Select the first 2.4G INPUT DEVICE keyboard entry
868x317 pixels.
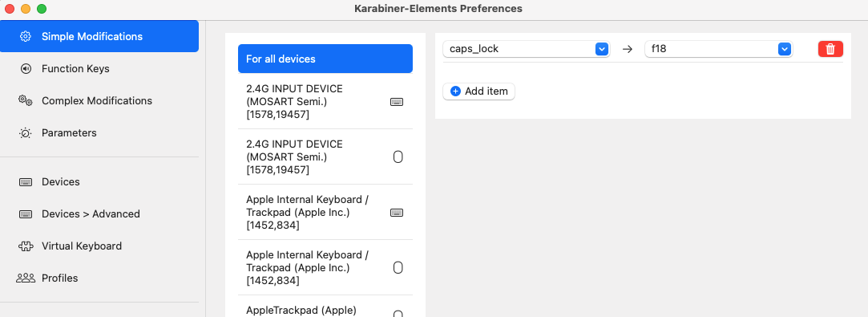click(x=325, y=101)
